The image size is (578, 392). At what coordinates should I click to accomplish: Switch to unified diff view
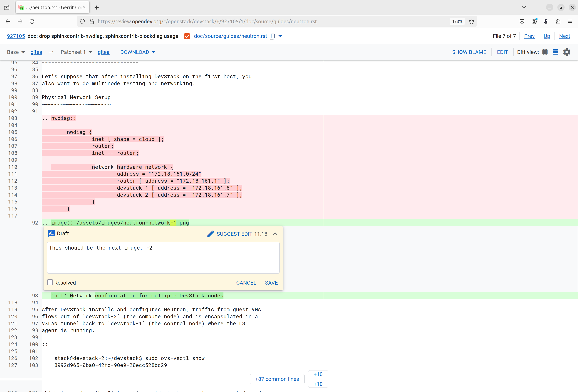point(555,52)
